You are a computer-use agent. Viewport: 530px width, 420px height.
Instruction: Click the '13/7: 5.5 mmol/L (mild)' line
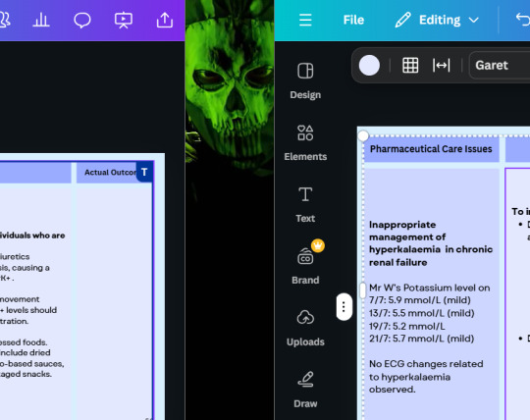(x=421, y=313)
